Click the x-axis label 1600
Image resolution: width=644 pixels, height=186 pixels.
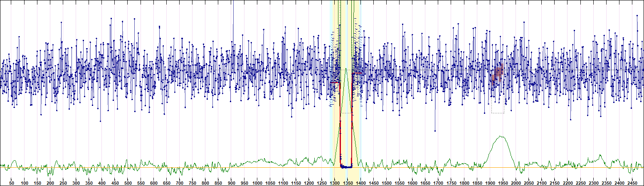pyautogui.click(x=412, y=183)
